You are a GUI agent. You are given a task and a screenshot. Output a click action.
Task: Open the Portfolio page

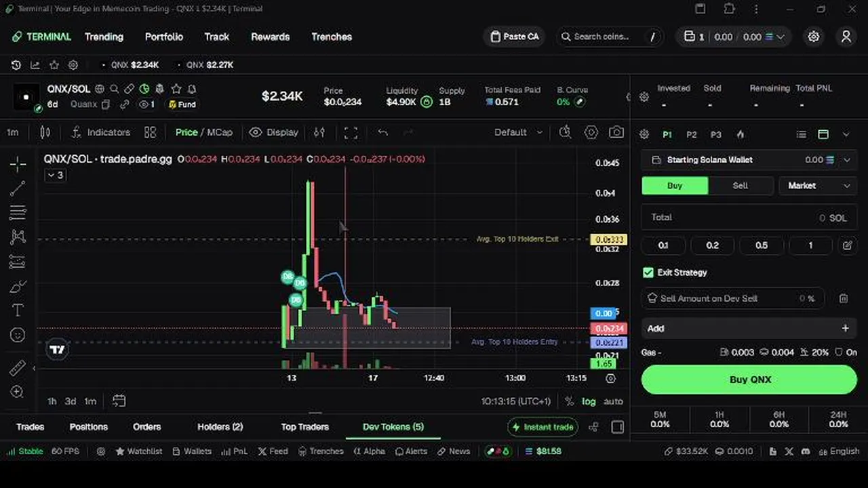point(164,37)
